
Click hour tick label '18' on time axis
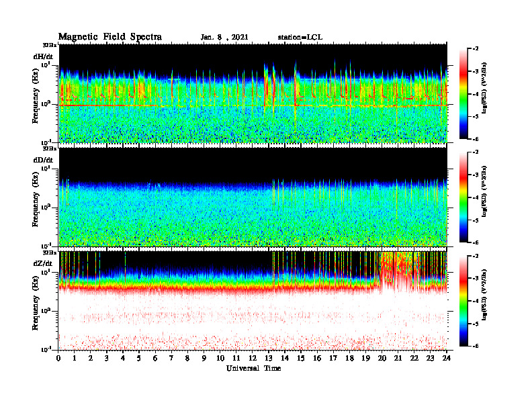pyautogui.click(x=350, y=359)
